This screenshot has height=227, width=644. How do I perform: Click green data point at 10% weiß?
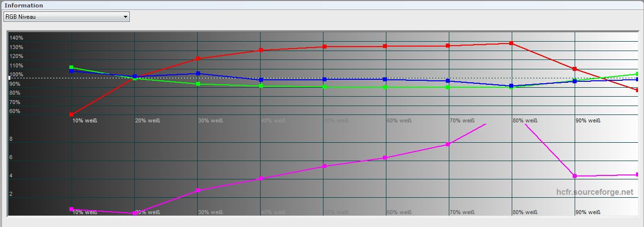tap(71, 67)
